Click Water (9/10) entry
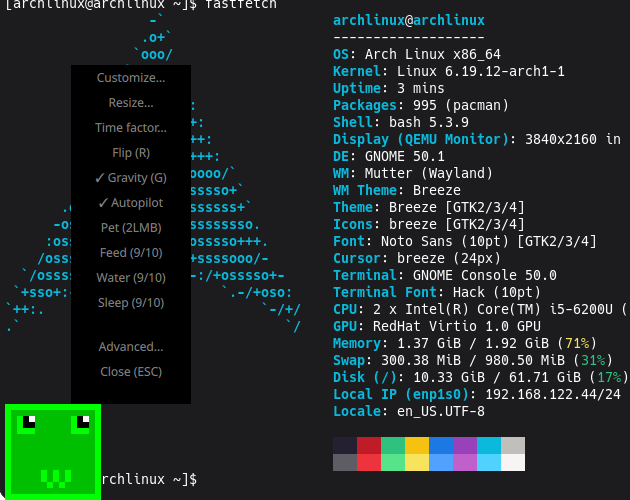Viewport: 630px width, 500px height. 131,277
